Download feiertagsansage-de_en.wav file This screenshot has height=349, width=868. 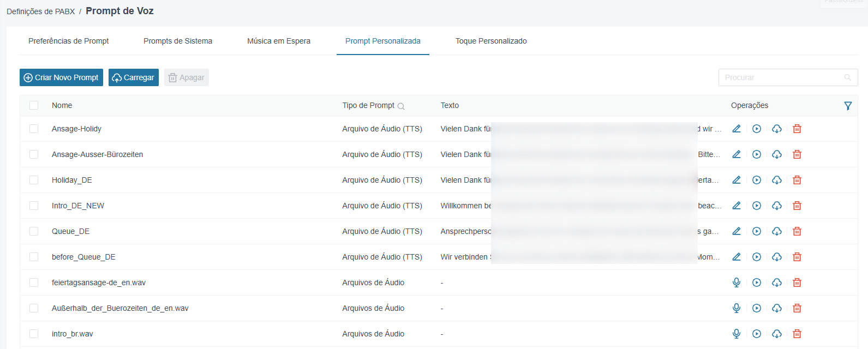pos(777,282)
